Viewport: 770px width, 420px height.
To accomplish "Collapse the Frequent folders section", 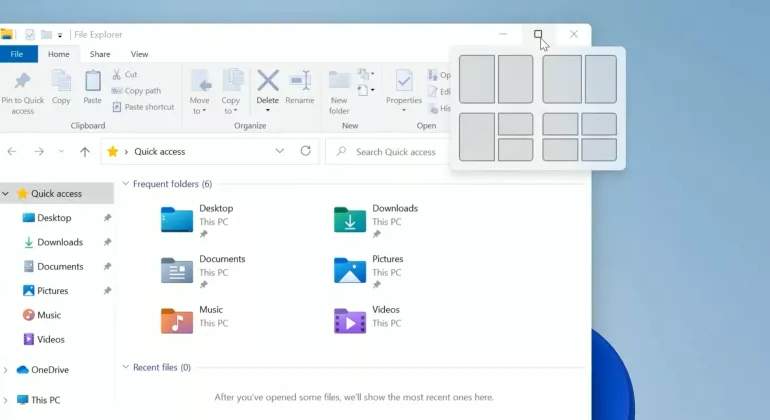I will [125, 184].
